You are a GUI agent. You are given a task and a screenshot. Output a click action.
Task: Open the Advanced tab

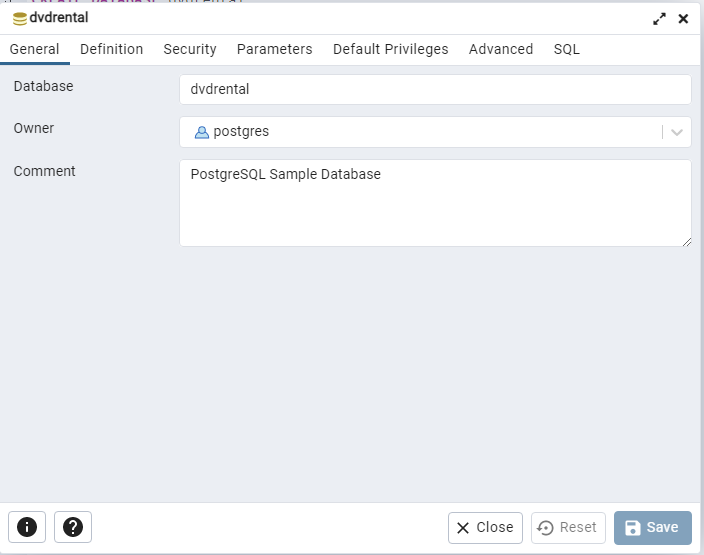tap(501, 49)
